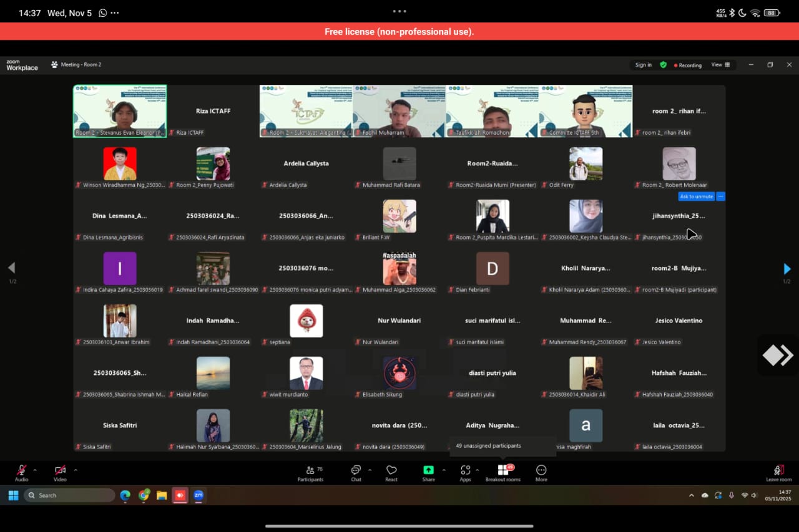
Task: Select Robert Molenaar's sketch portrait avatar
Action: click(x=679, y=163)
